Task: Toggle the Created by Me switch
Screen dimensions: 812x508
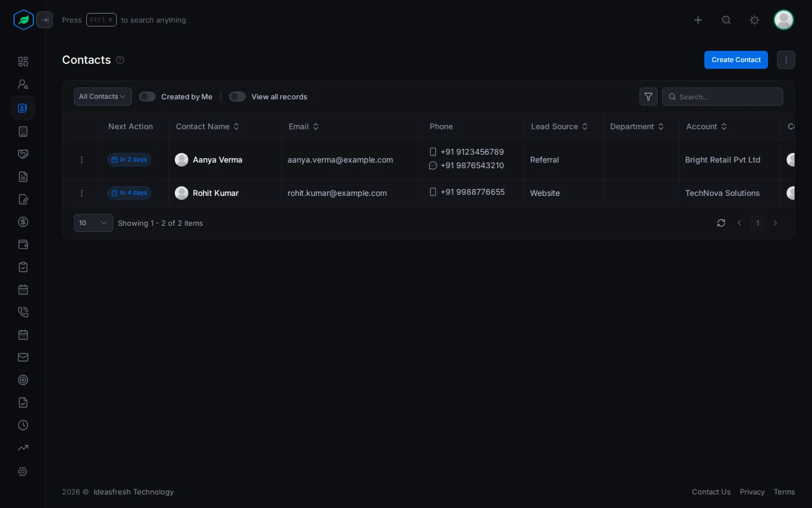Action: (x=147, y=97)
